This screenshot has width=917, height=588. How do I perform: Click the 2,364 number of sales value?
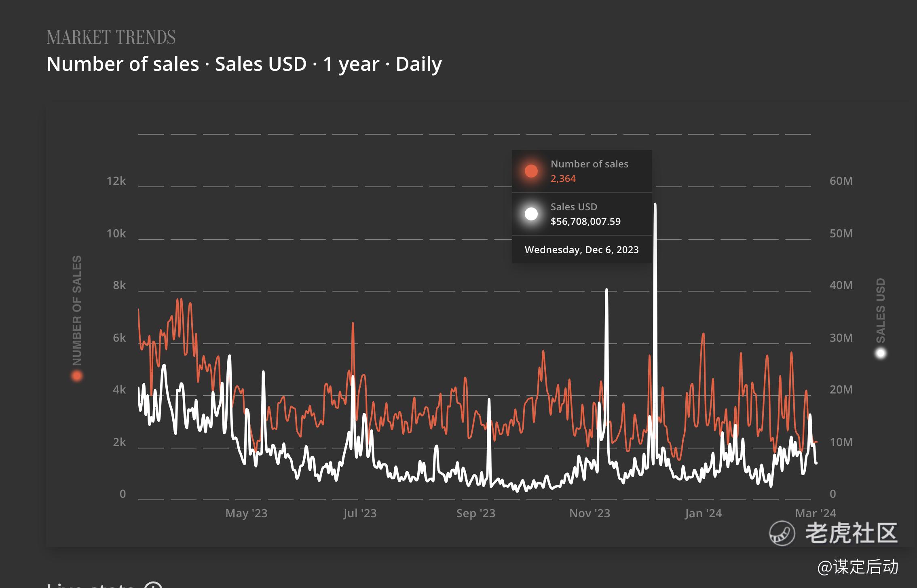pyautogui.click(x=563, y=178)
